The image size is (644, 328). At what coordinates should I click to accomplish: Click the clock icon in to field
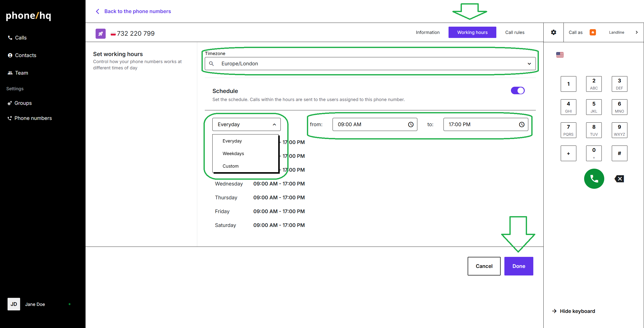pos(522,124)
